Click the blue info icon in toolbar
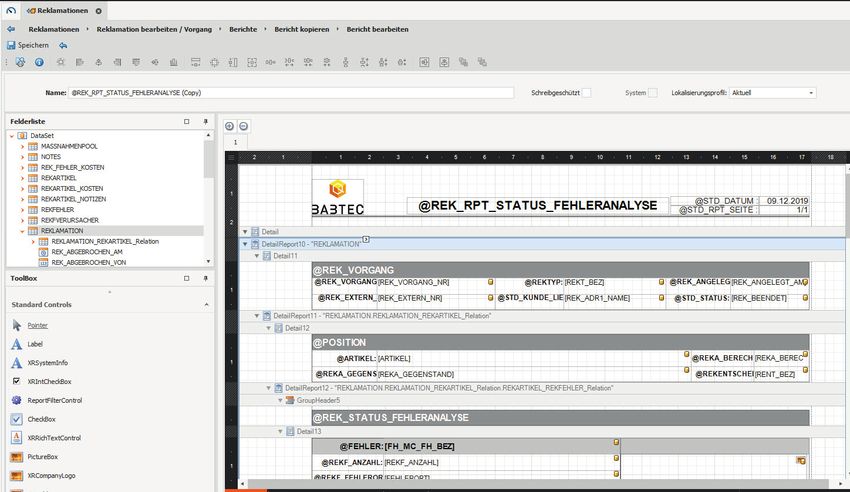The width and height of the screenshot is (850, 492). 39,62
